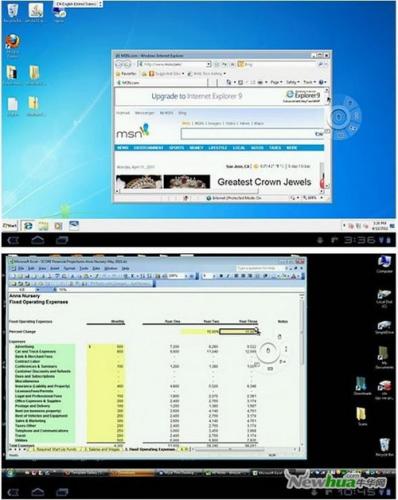398x500 pixels.
Task: Open the Recycle Bin on the Windows 7 desktop
Action: tap(12, 12)
